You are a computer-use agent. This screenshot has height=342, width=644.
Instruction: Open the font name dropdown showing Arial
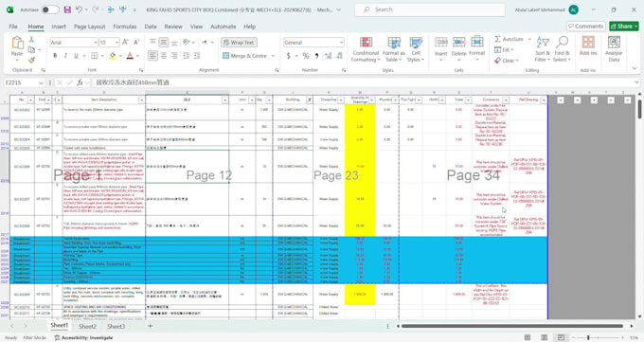click(x=96, y=43)
